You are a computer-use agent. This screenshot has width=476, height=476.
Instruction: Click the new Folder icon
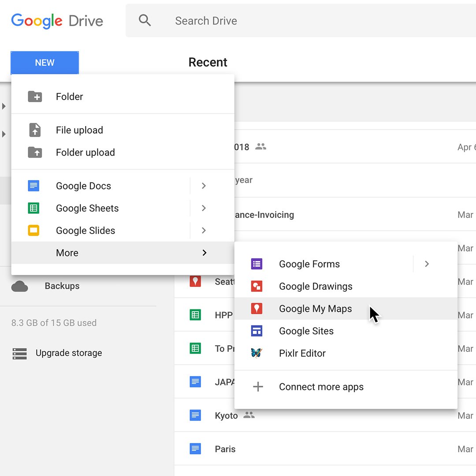click(x=35, y=97)
